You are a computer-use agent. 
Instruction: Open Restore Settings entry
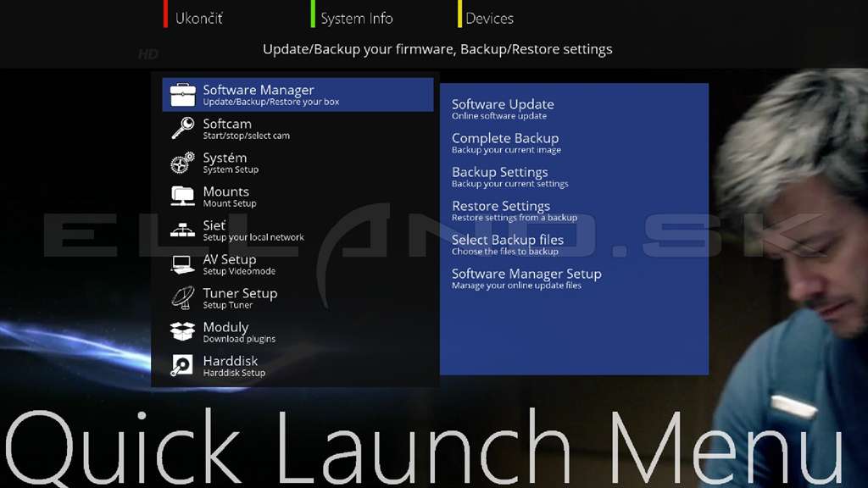tap(515, 211)
